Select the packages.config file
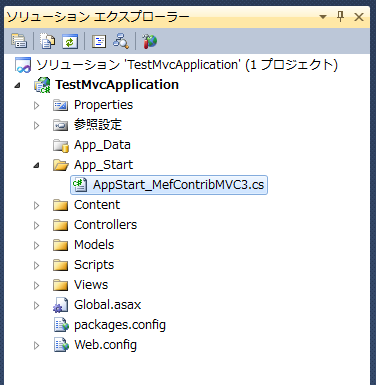The height and width of the screenshot is (385, 376). 120,325
